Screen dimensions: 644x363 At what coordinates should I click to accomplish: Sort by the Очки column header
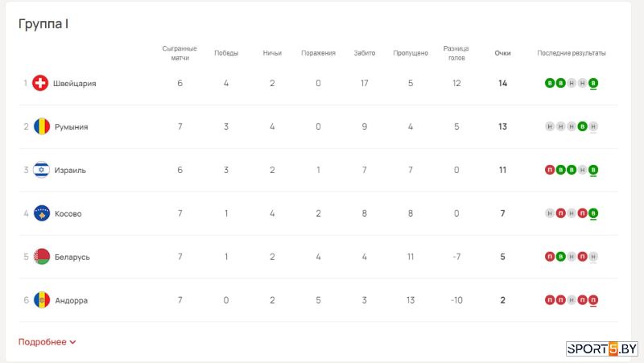[x=502, y=53]
